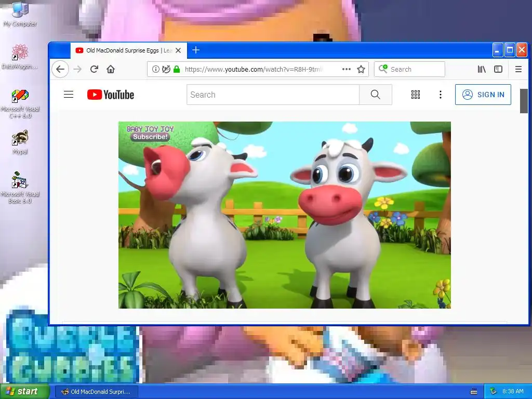Toggle the sidebars icon
The image size is (532, 399).
click(x=498, y=69)
